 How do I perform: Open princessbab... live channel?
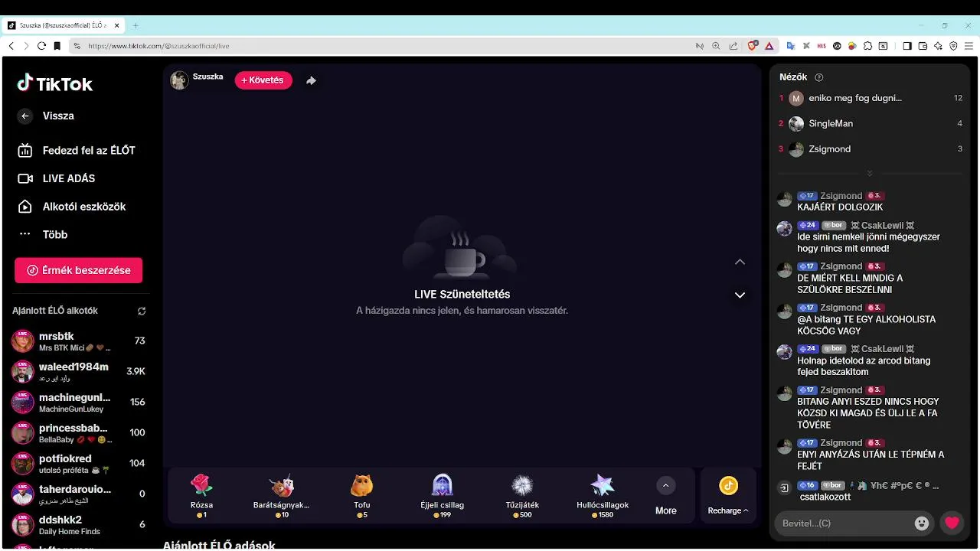click(78, 433)
